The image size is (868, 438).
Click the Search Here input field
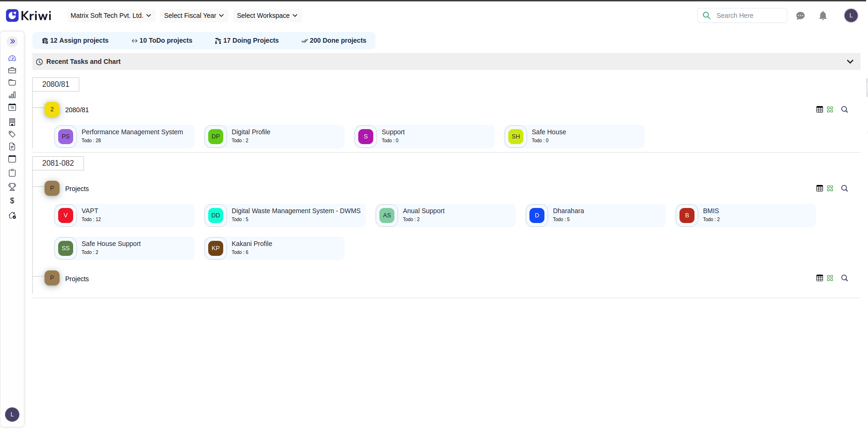748,15
